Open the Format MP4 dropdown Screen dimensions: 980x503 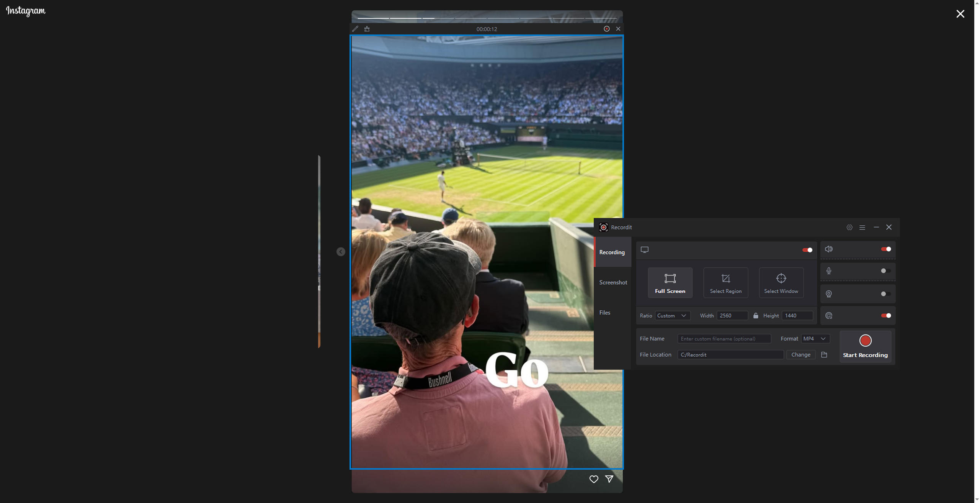point(815,339)
